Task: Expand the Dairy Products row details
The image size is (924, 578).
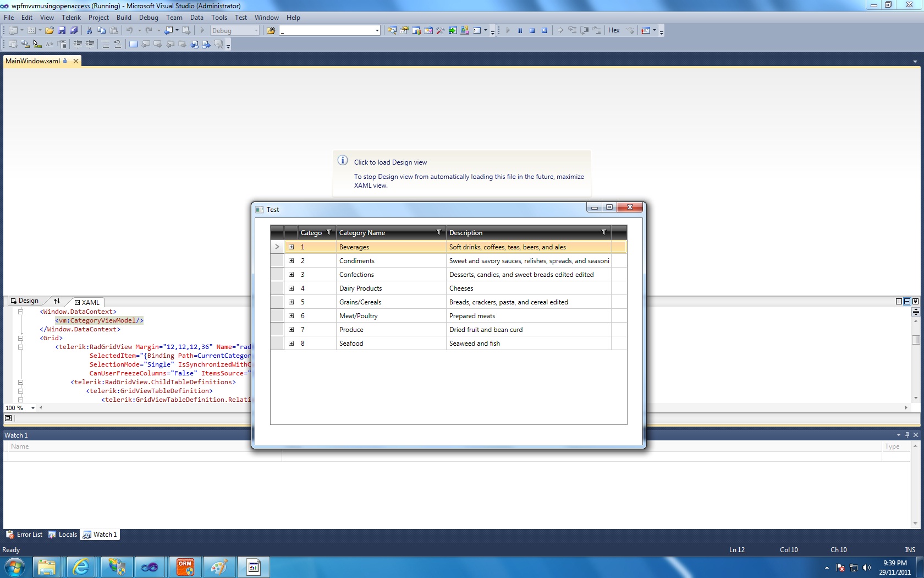Action: point(291,288)
